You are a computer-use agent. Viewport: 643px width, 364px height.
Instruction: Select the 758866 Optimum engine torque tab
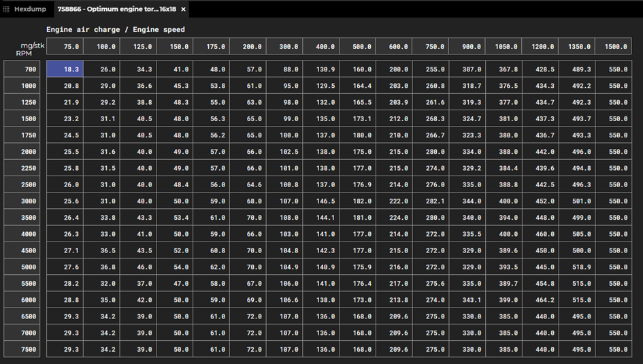click(116, 10)
